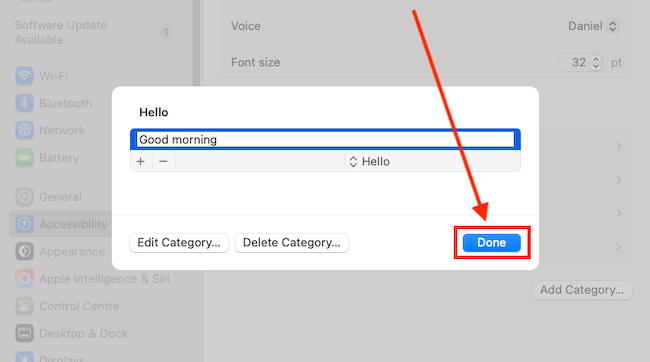Click the General gear icon
This screenshot has width=650, height=362.
pos(24,197)
